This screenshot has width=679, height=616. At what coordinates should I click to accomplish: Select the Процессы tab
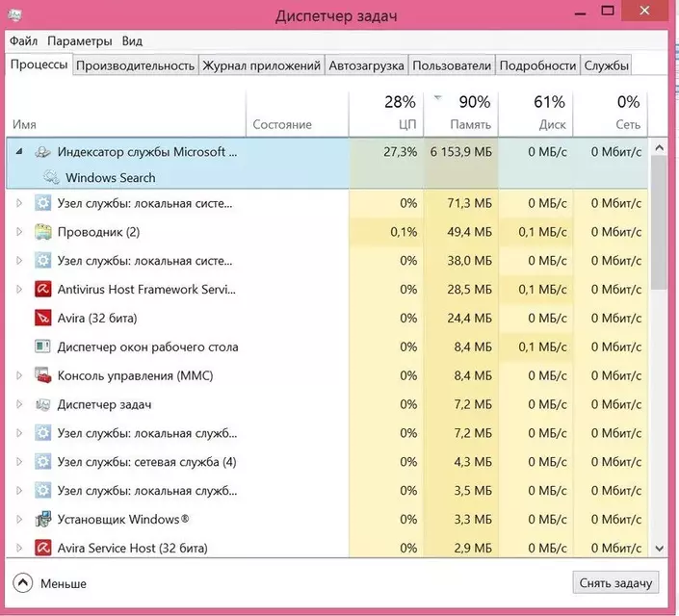tap(39, 64)
